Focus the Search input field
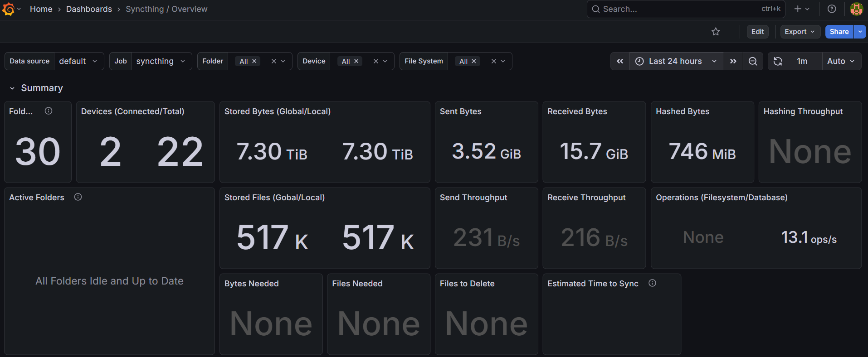The image size is (868, 357). (680, 9)
